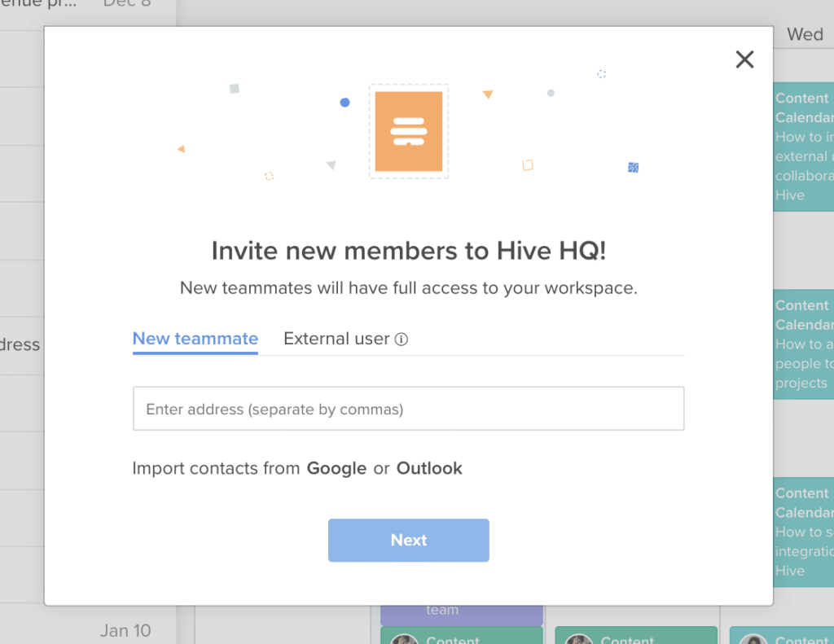The width and height of the screenshot is (834, 644).
Task: Click the avatar on the leftmost Content card
Action: pyautogui.click(x=405, y=640)
